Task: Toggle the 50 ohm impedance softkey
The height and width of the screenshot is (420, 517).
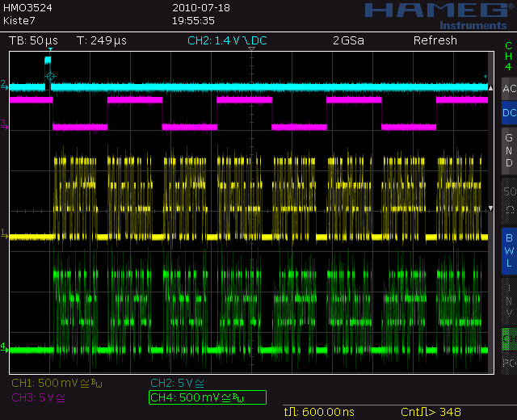Action: pos(509,201)
